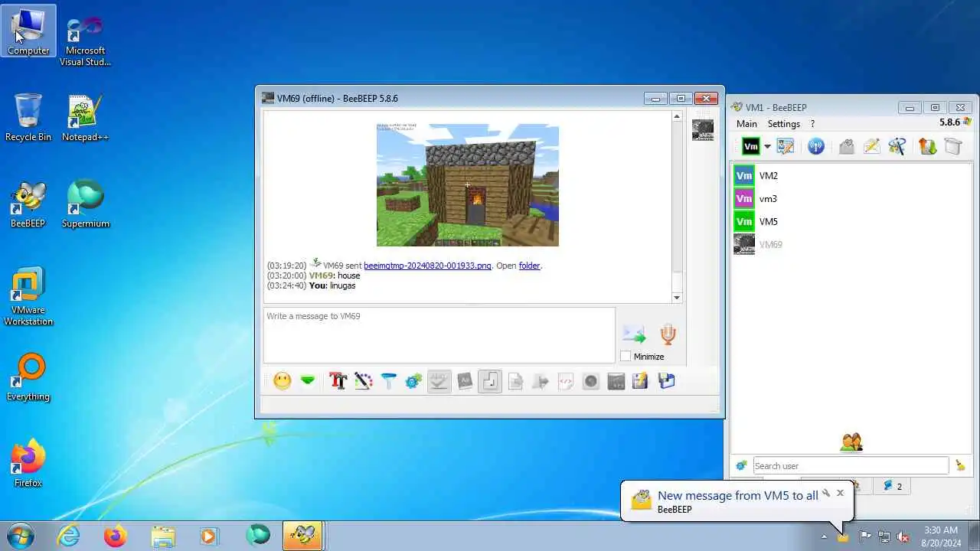The width and height of the screenshot is (980, 551).
Task: Close the New message notification balloon
Action: (x=840, y=493)
